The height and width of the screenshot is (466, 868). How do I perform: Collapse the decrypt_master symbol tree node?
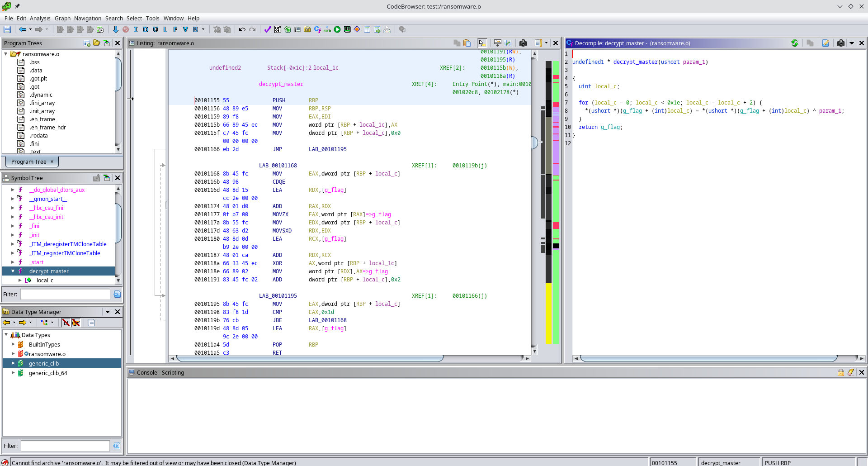click(x=13, y=271)
